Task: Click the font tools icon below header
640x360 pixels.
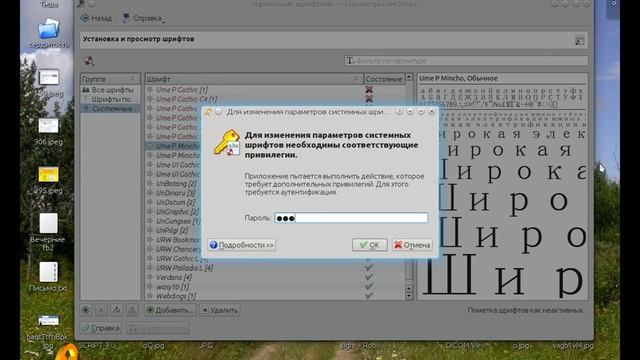Action: [89, 61]
